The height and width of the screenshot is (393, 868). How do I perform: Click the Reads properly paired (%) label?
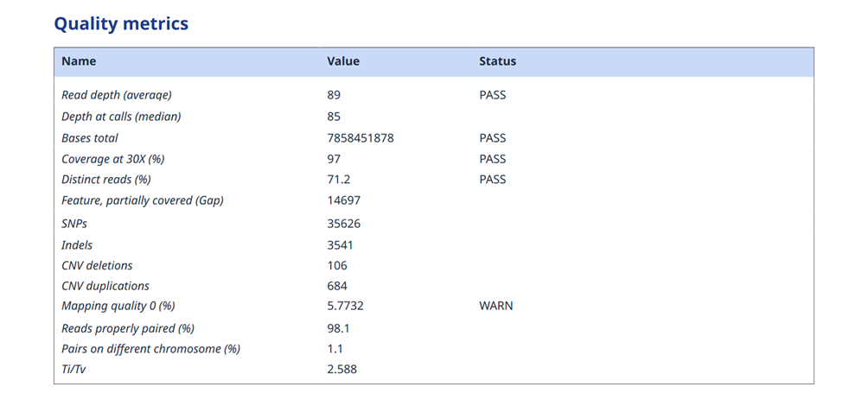(128, 328)
